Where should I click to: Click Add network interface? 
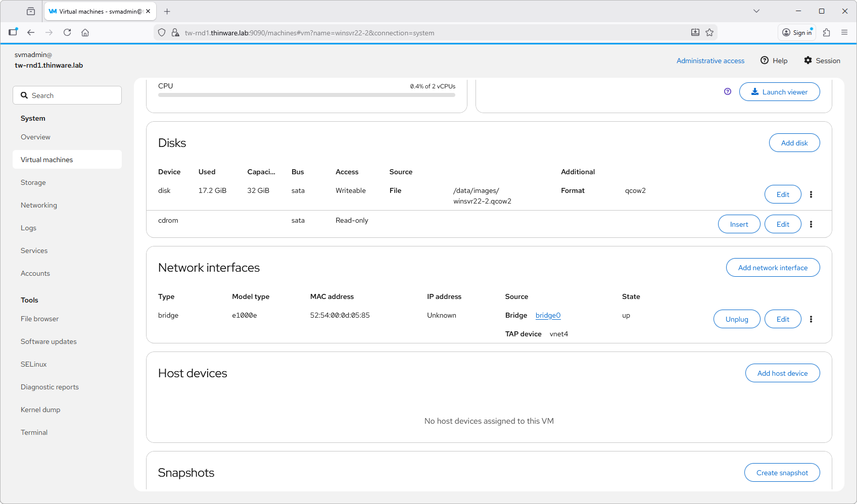773,268
